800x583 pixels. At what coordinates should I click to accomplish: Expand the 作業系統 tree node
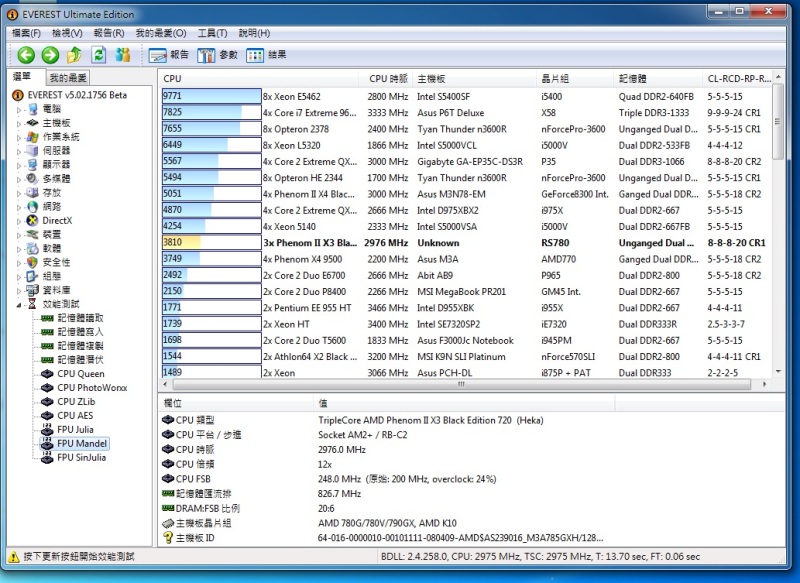point(19,137)
